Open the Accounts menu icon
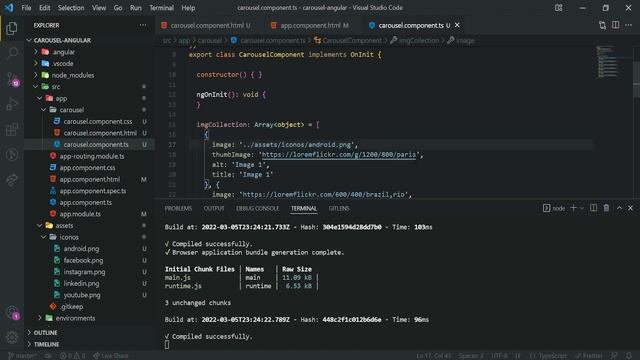Screen dimensions: 640x360 (12, 312)
